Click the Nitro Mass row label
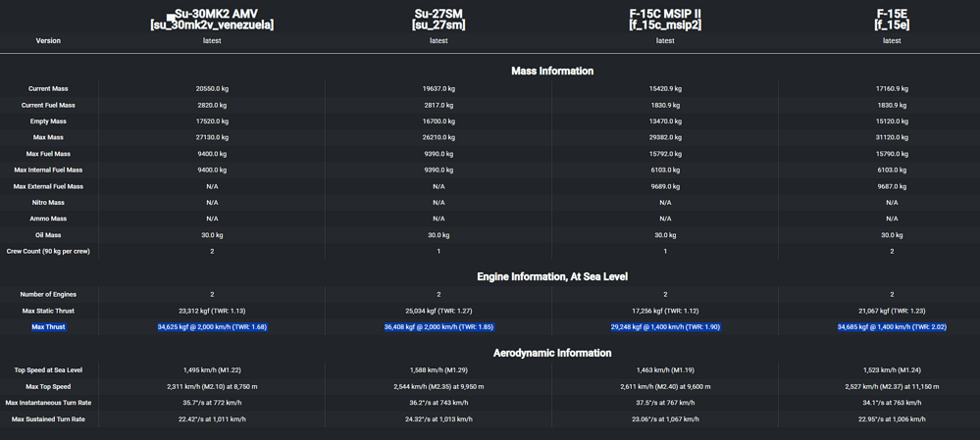This screenshot has width=980, height=440. click(x=48, y=202)
